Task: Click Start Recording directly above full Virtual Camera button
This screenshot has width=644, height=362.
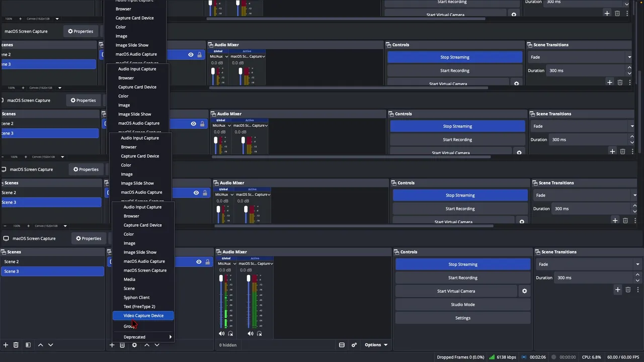Action: point(463,278)
